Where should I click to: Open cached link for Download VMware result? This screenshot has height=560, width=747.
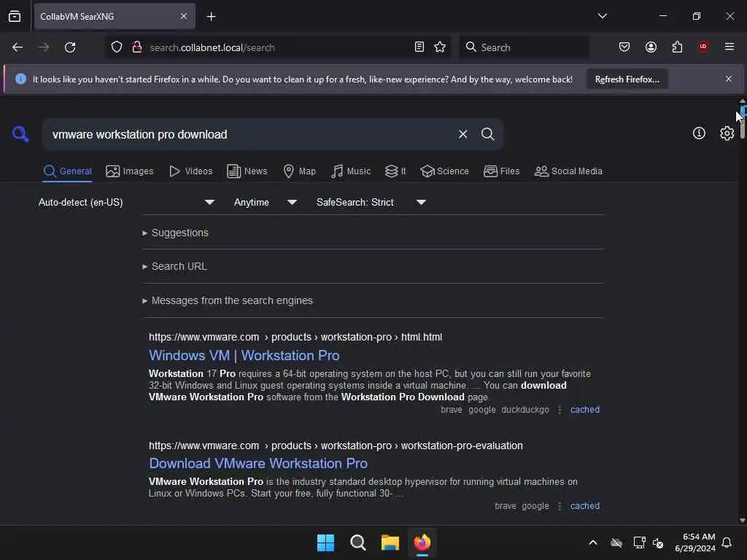pyautogui.click(x=585, y=506)
